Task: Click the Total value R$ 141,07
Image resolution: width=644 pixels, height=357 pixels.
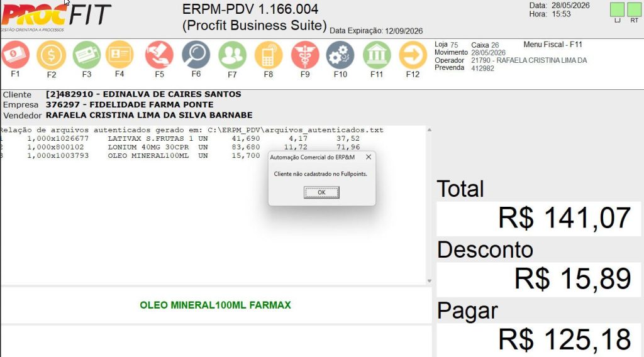Action: tap(564, 218)
